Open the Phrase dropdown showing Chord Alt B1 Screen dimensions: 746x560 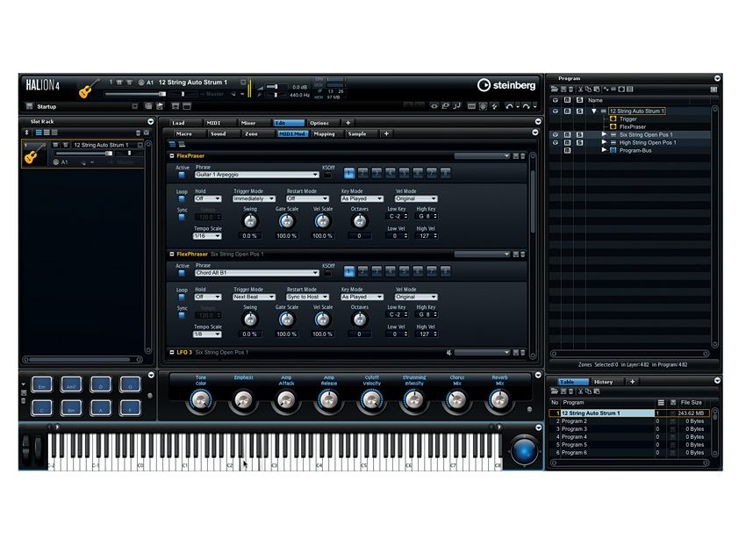pyautogui.click(x=256, y=273)
